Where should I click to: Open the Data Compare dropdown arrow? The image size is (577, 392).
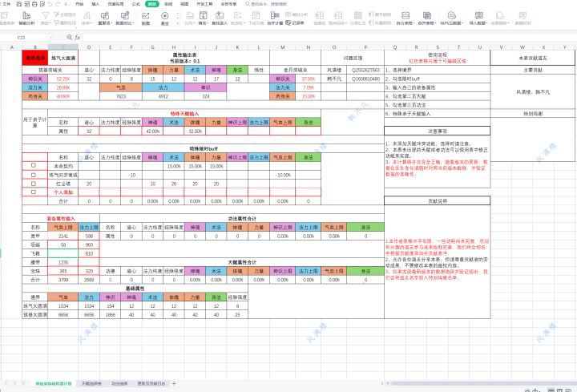pos(131,23)
